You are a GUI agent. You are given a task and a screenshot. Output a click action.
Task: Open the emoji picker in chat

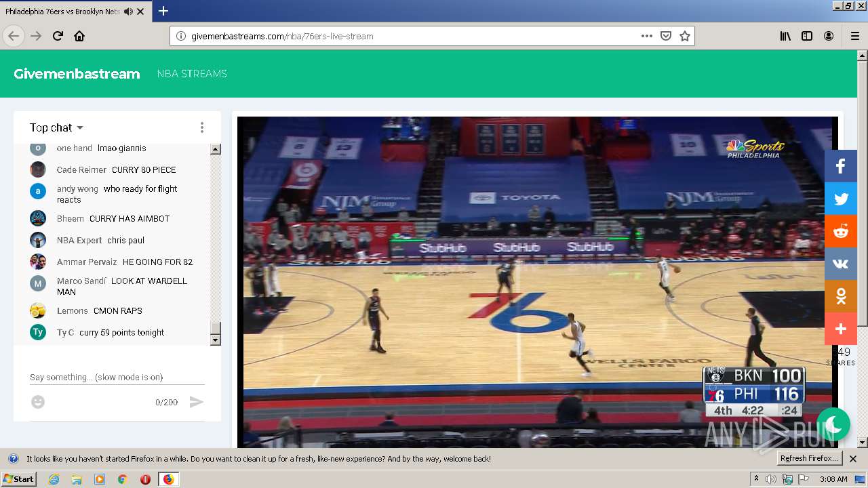(x=38, y=402)
